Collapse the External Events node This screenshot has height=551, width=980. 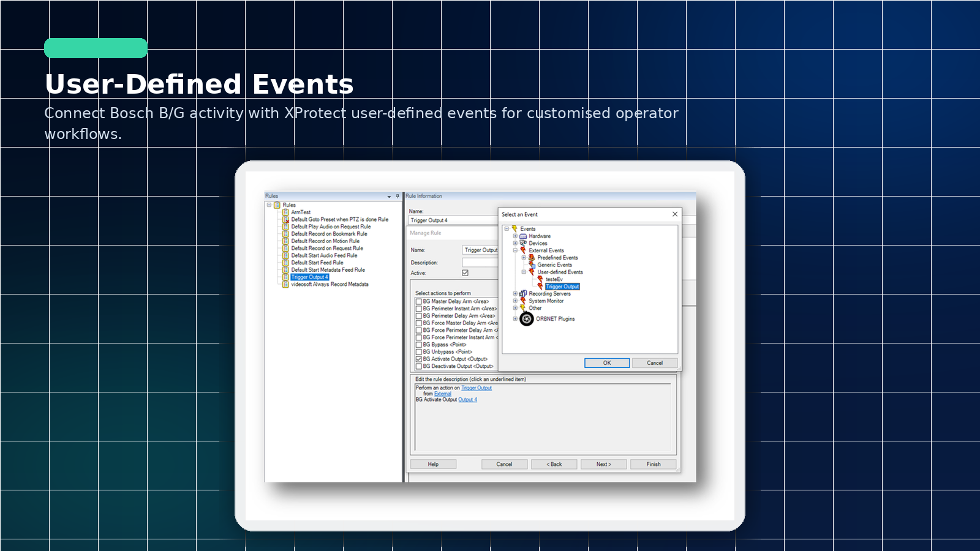515,250
